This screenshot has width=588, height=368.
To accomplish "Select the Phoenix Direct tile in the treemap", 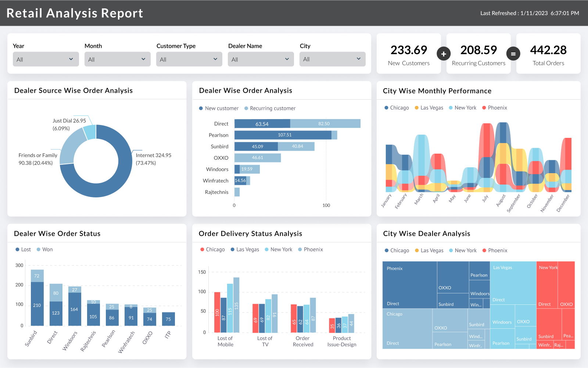I will coord(409,285).
